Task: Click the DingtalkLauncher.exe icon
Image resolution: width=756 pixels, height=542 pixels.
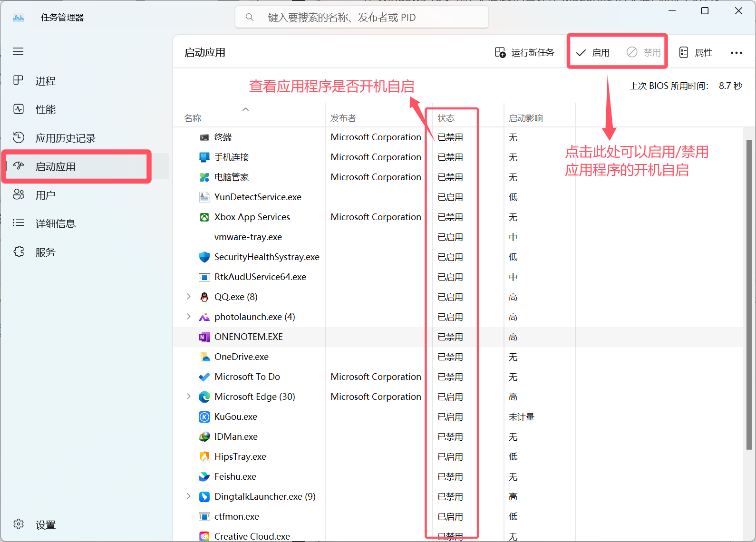Action: 204,497
